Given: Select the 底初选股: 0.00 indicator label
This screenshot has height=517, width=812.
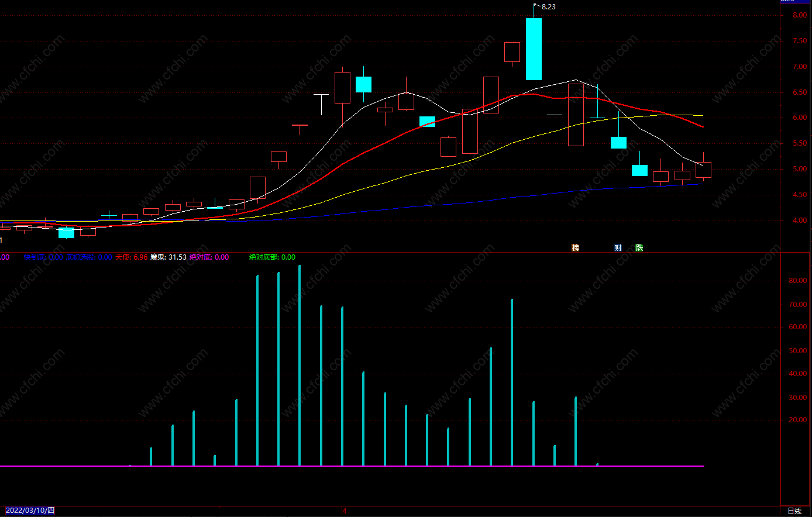Looking at the screenshot, I should point(89,257).
